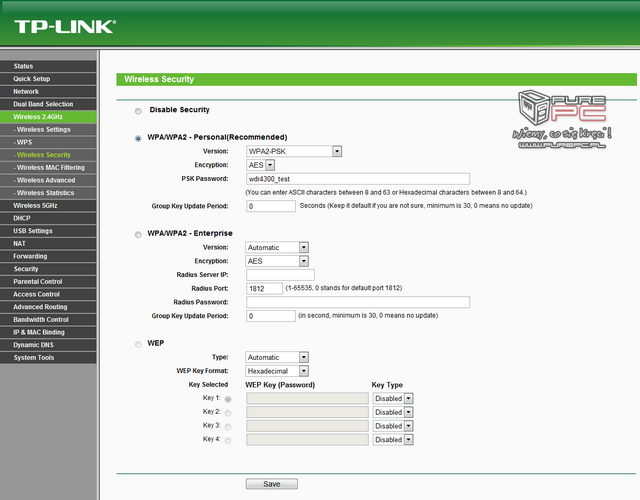Go to Wireless MAC Filtering submenu

pyautogui.click(x=48, y=167)
